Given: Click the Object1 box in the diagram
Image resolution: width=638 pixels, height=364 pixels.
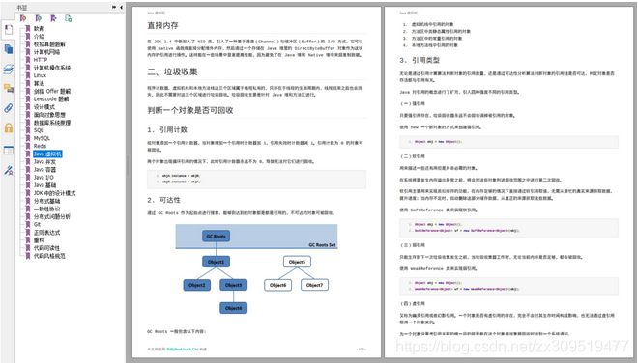Looking at the screenshot, I should click(x=217, y=262).
